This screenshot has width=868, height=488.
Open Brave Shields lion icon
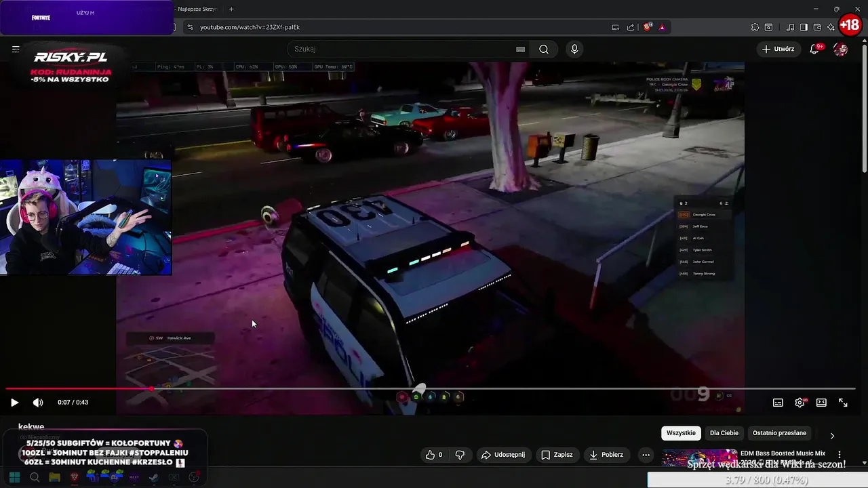[648, 27]
